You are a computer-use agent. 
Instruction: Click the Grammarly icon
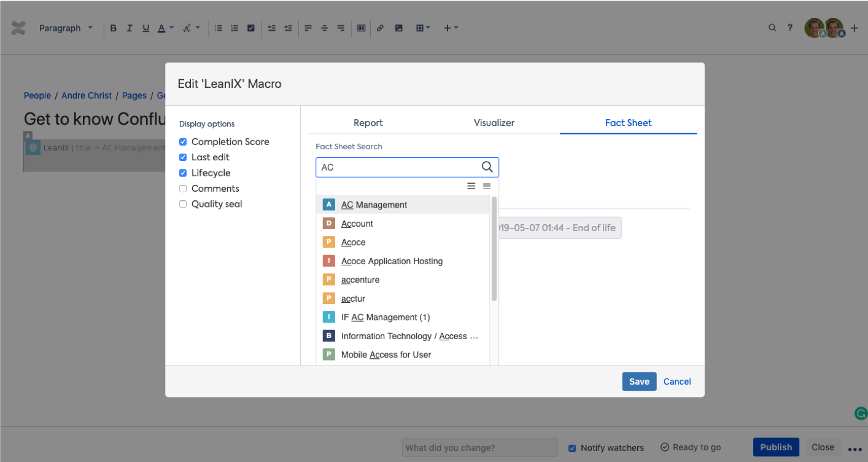[861, 413]
